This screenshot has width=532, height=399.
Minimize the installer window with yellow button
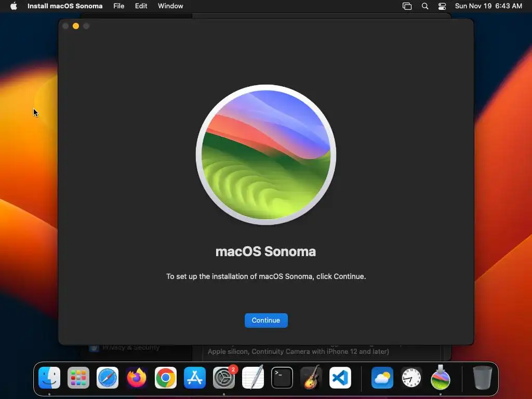pyautogui.click(x=76, y=26)
